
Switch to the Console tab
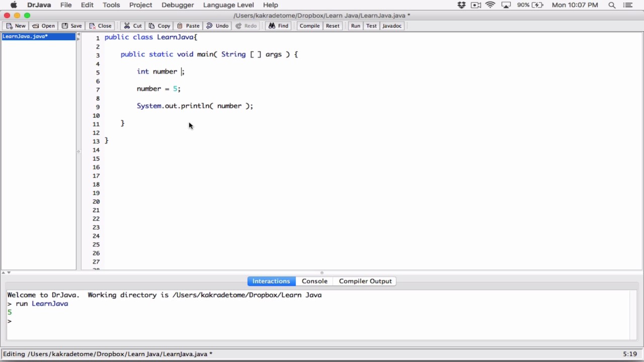314,281
